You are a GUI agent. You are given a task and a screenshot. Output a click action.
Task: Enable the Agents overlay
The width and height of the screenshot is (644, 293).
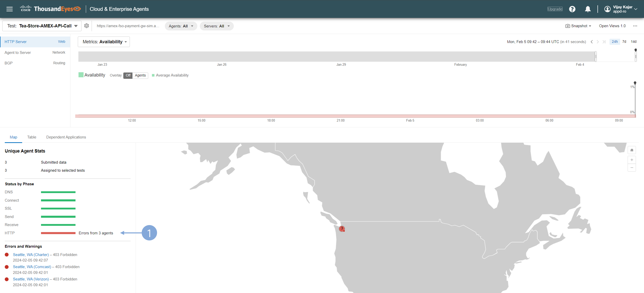[140, 75]
